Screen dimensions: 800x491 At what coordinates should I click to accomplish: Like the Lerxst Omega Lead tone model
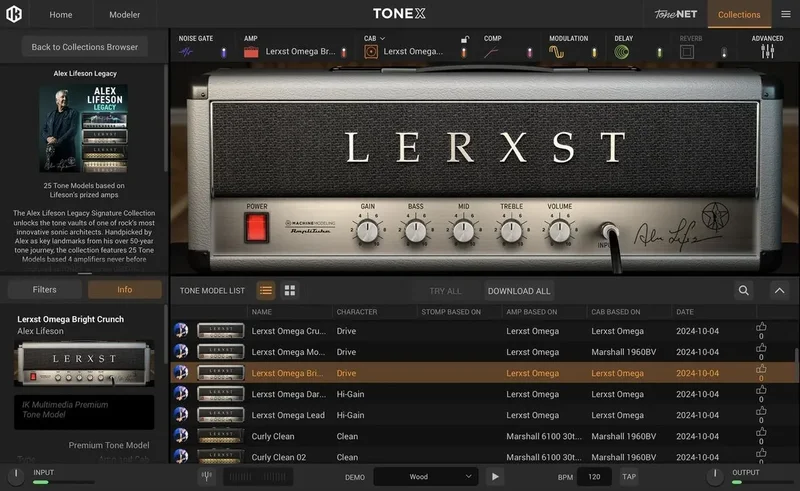761,411
